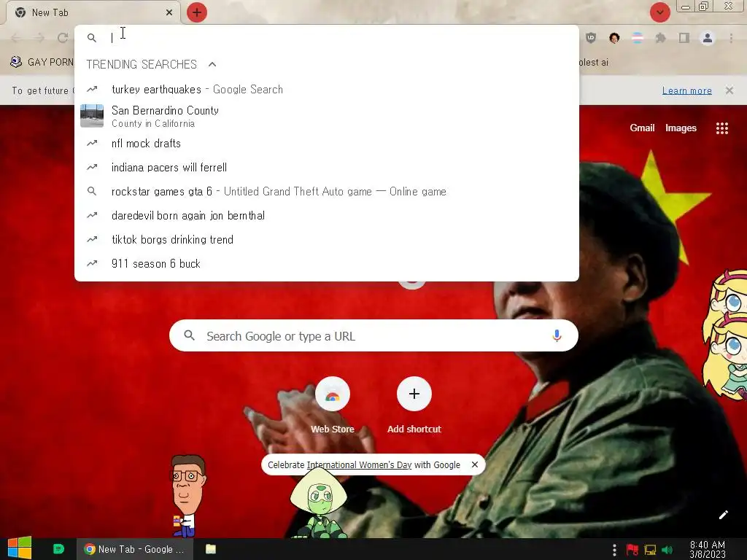
Task: Dismiss the update notification bar
Action: pos(729,90)
